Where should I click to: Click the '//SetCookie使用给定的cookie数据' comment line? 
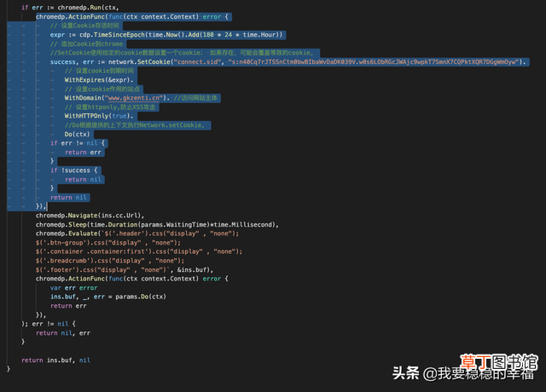pyautogui.click(x=183, y=53)
